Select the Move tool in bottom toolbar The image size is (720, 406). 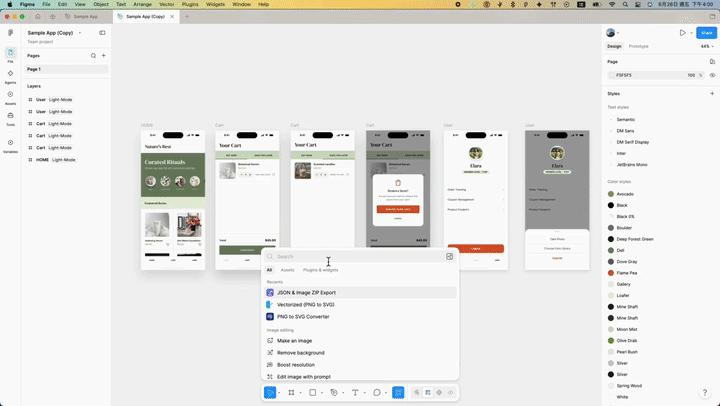(270, 392)
